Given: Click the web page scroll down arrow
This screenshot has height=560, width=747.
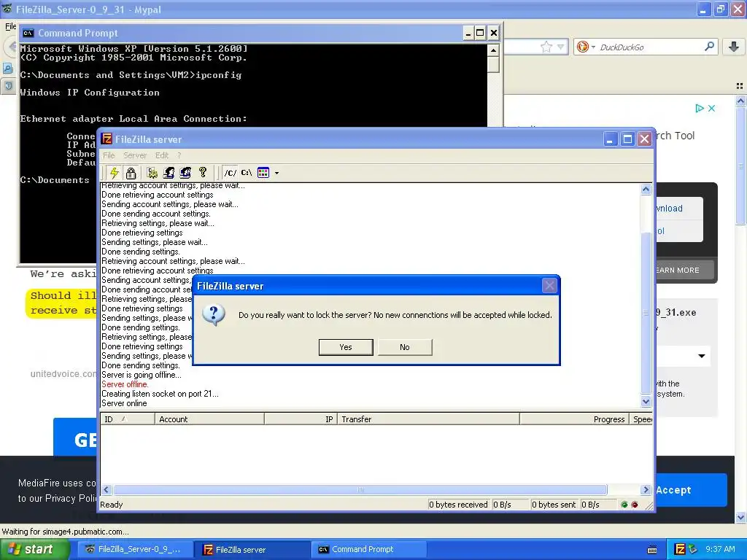Looking at the screenshot, I should click(x=740, y=517).
